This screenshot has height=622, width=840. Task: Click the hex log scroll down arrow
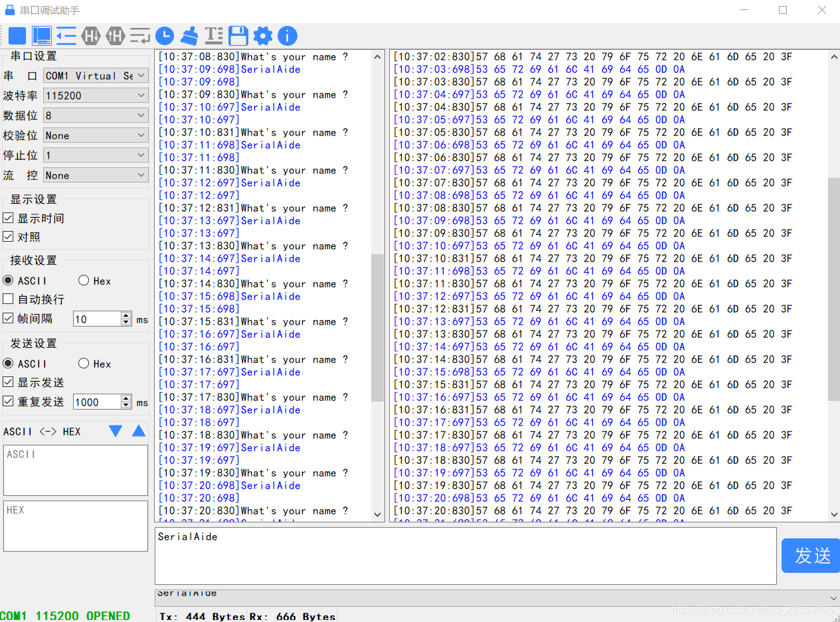(x=834, y=514)
